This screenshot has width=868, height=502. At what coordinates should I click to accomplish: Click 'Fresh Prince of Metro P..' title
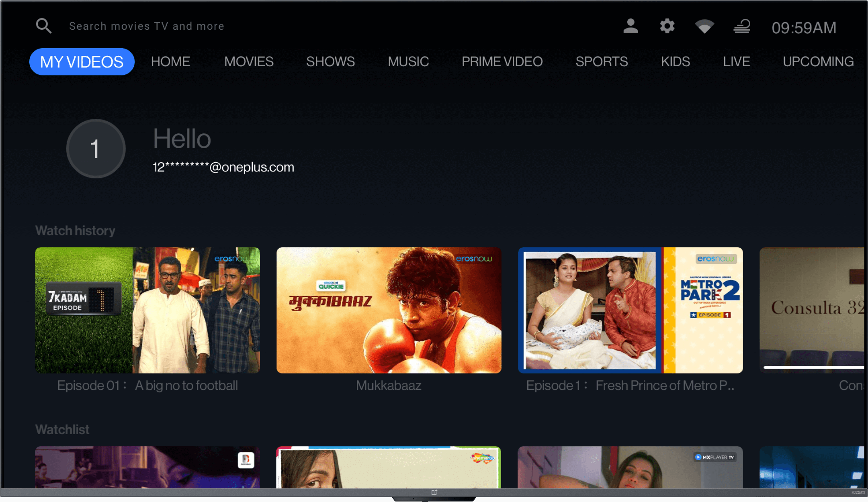coord(665,386)
